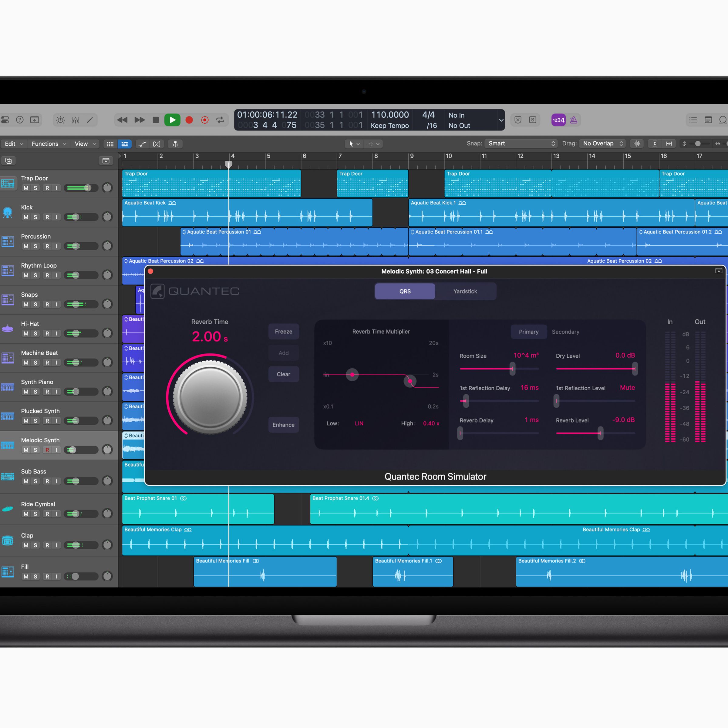Click the Quantec logo icon
Screen dimensions: 728x728
pos(157,291)
